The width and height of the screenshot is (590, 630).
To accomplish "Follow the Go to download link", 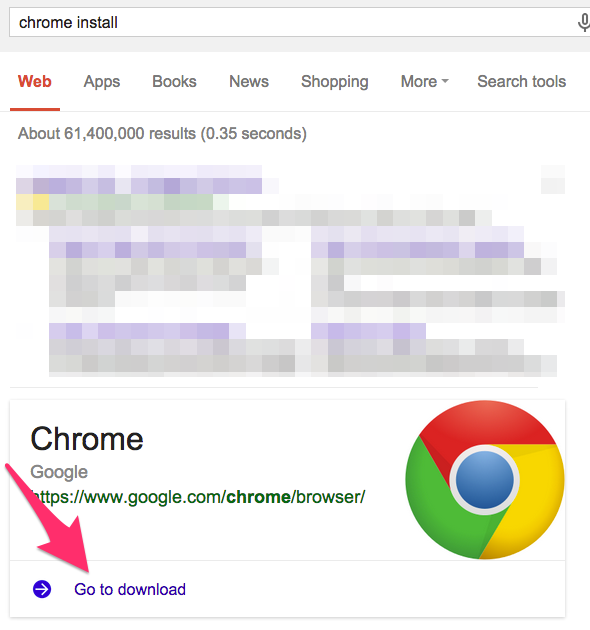I will pyautogui.click(x=130, y=589).
